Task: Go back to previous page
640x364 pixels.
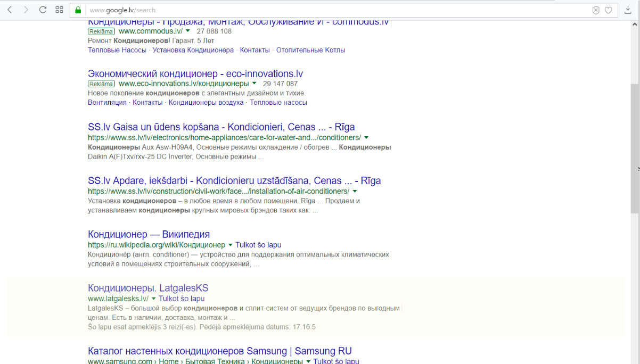Action: tap(10, 10)
